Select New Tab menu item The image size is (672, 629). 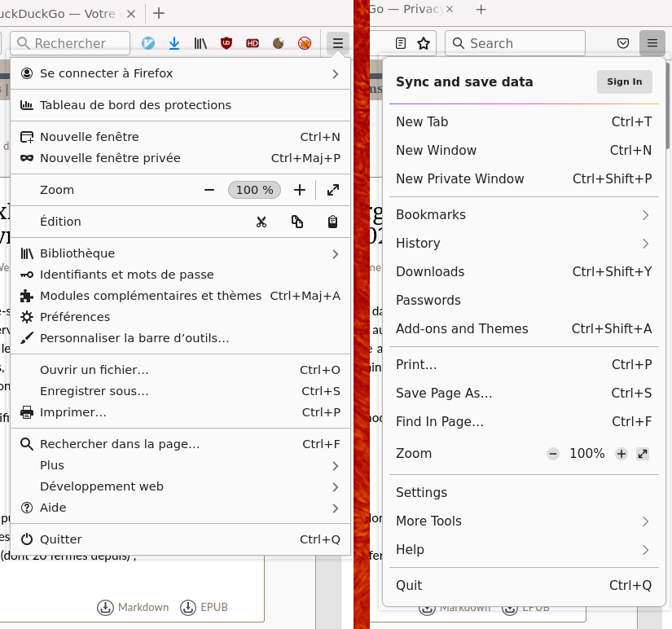(x=524, y=121)
